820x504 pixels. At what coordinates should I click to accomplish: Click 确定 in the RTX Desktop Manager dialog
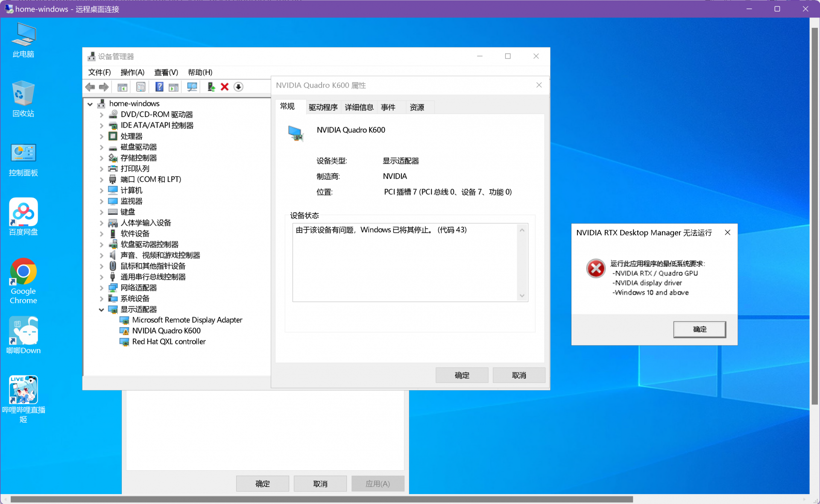pyautogui.click(x=700, y=329)
